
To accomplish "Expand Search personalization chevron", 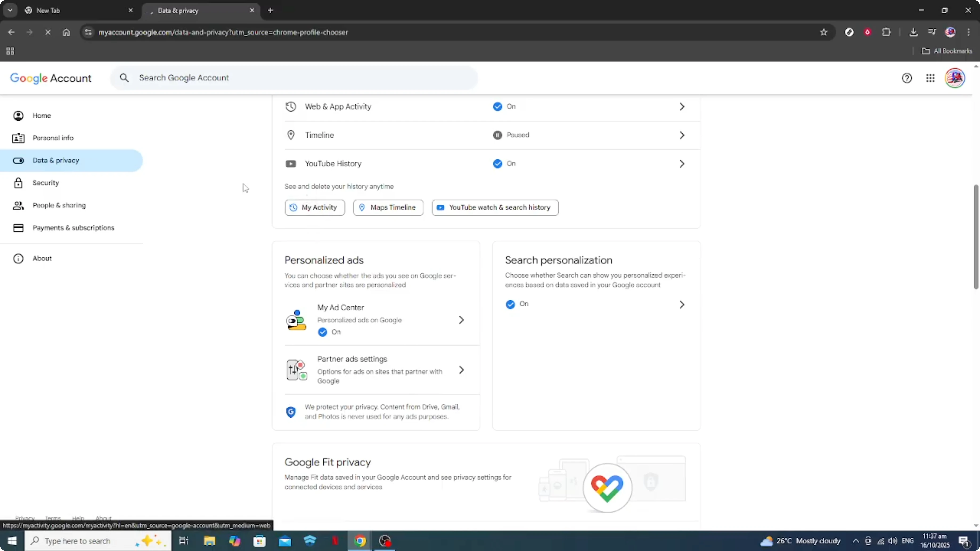I will click(682, 305).
